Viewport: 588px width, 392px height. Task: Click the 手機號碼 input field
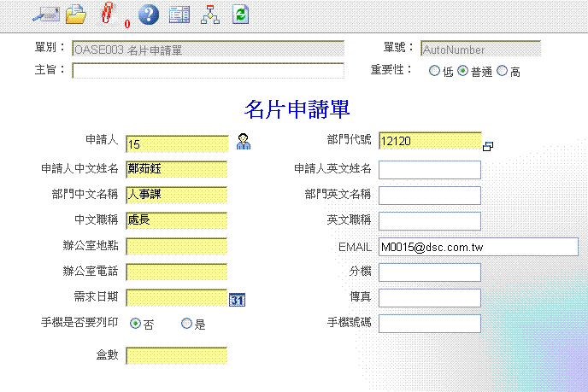(x=429, y=324)
